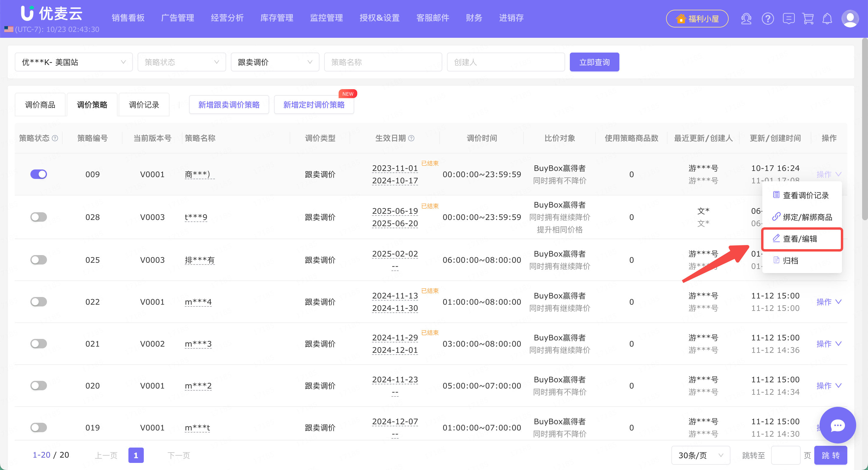Turn on strategy 022 status switch
The width and height of the screenshot is (868, 470).
point(39,302)
